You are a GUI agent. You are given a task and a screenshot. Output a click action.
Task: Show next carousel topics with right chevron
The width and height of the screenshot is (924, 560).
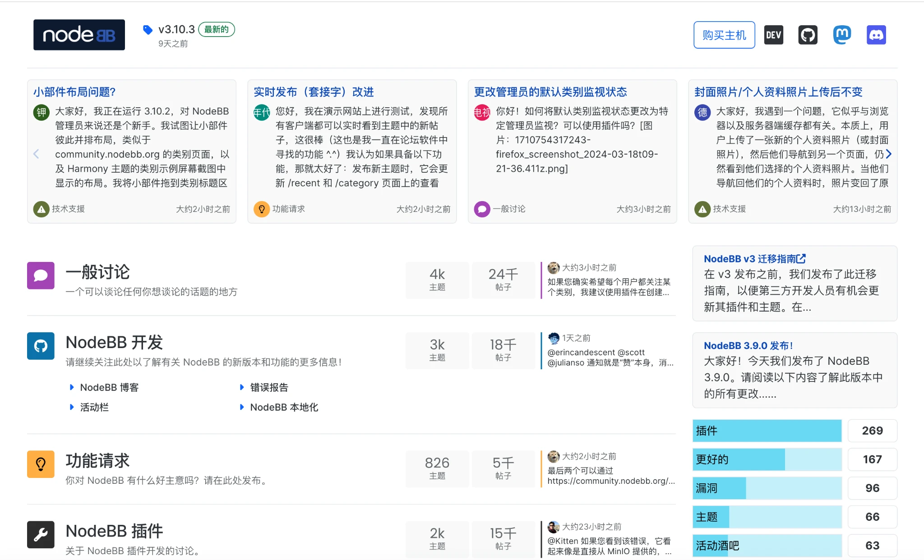[888, 154]
